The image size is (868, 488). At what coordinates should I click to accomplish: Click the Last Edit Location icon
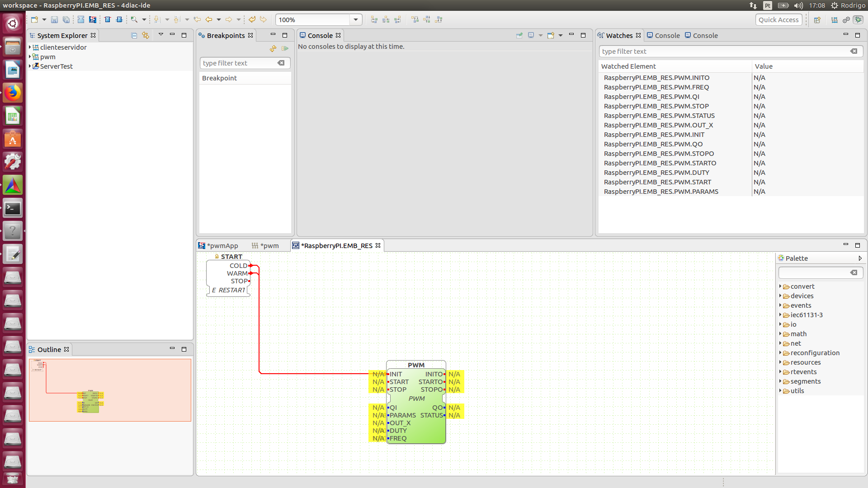(197, 19)
